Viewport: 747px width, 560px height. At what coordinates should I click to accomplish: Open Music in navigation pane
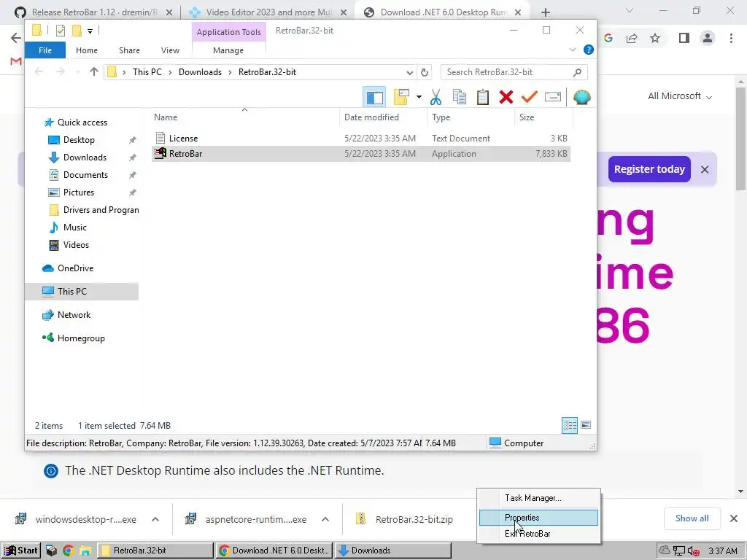75,227
